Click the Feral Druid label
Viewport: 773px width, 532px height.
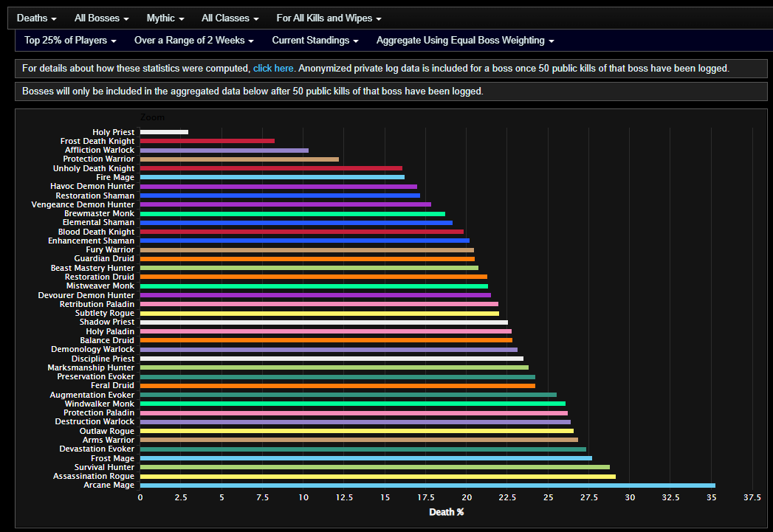(112, 385)
